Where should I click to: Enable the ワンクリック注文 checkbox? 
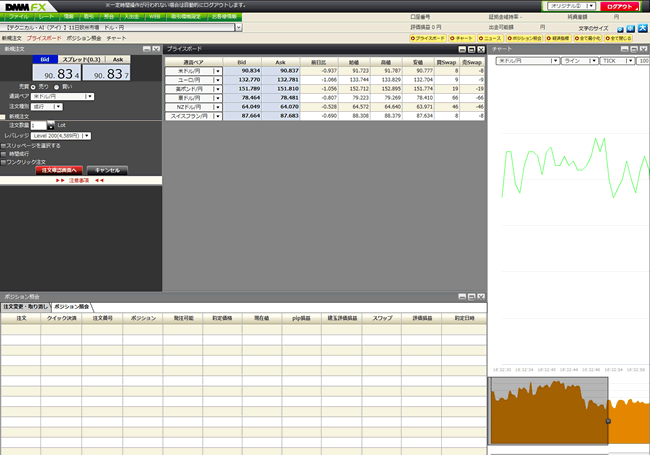click(3, 162)
